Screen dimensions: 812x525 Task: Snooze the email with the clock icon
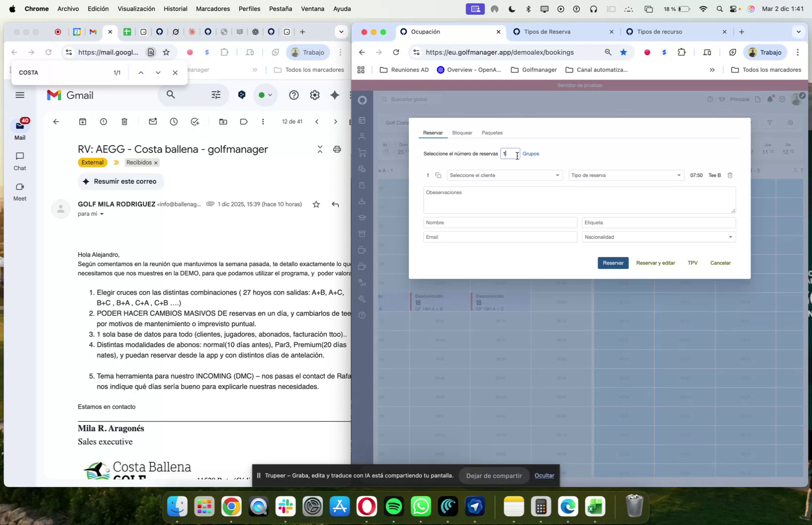[x=174, y=122]
